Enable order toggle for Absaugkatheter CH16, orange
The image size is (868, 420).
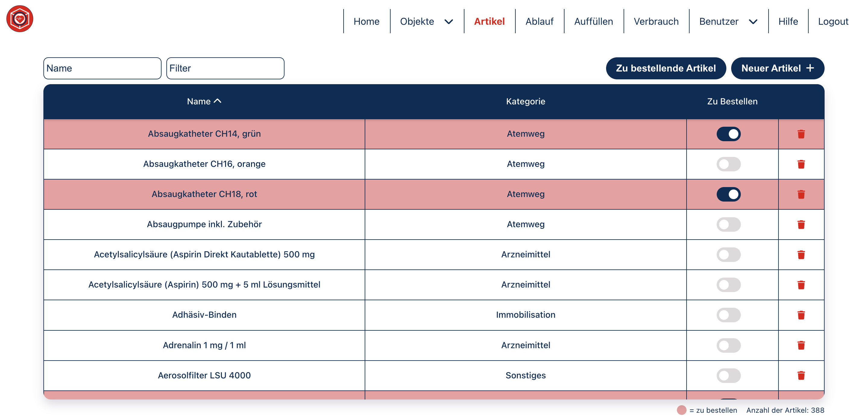pyautogui.click(x=728, y=164)
